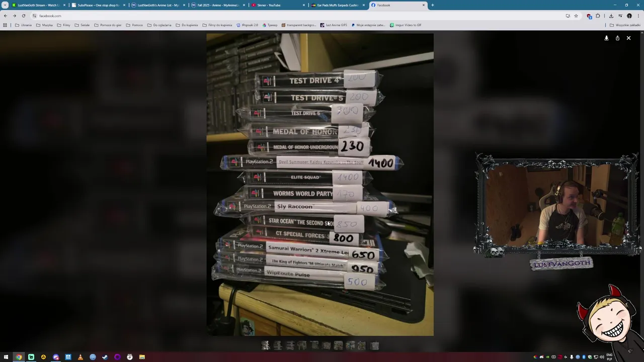Open the Steam taskbar icon
This screenshot has width=644, height=362.
(x=105, y=357)
